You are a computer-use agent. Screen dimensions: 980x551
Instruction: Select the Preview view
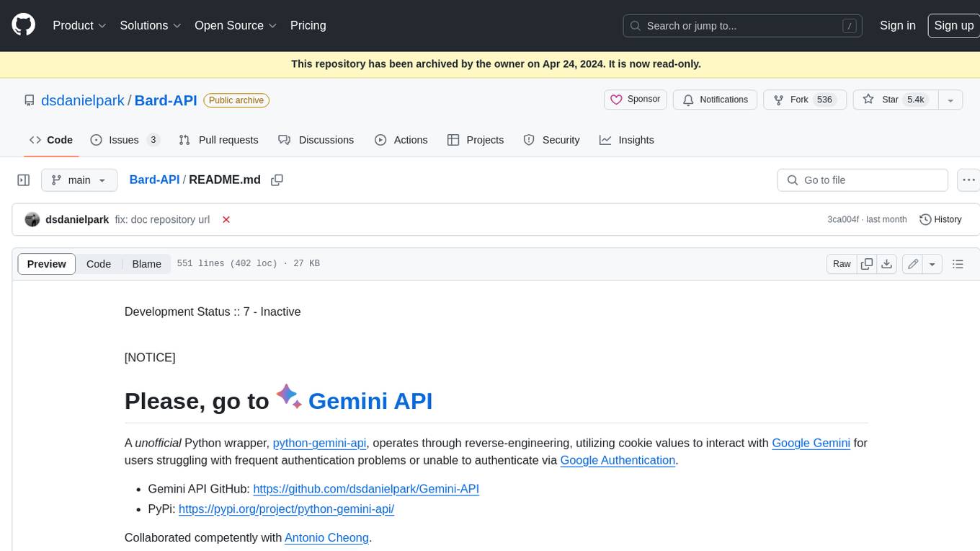click(x=47, y=264)
